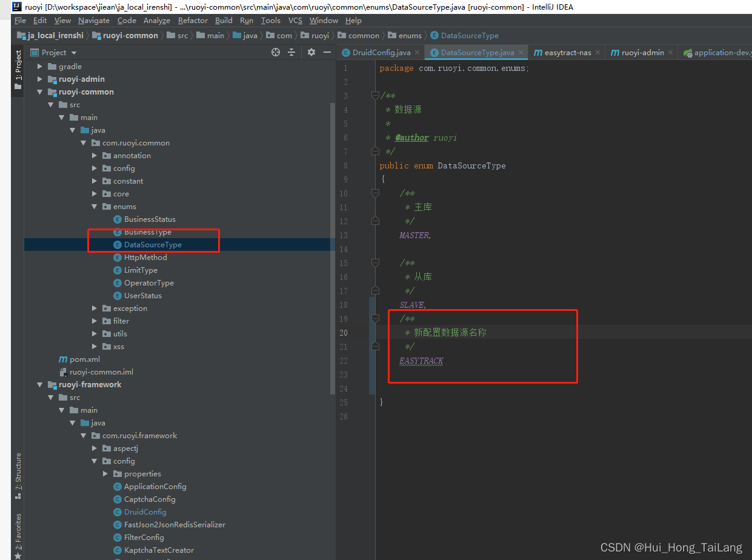Select OperatorType enum icon in tree
The width and height of the screenshot is (752, 560).
click(x=118, y=283)
